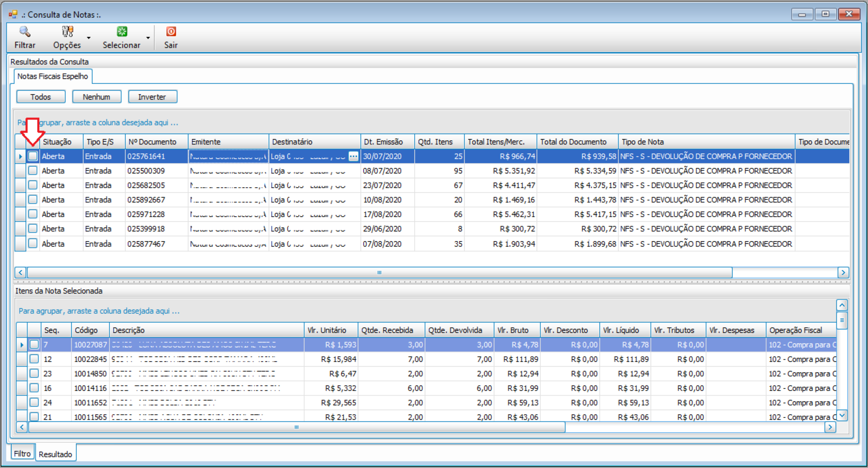The image size is (868, 468).
Task: Select item code 10014850 cell
Action: 90,374
